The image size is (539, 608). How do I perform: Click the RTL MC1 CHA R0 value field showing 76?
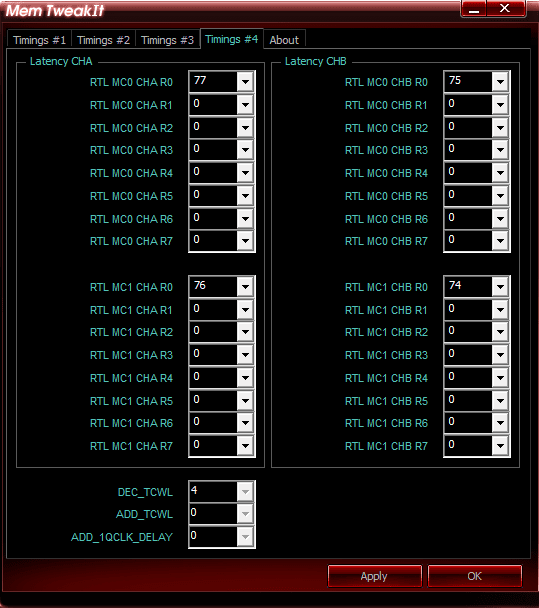coord(213,287)
